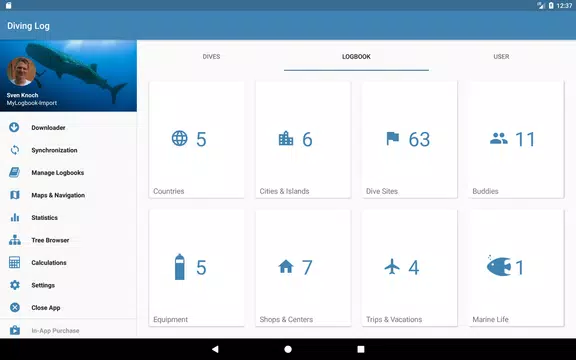Image resolution: width=576 pixels, height=360 pixels.
Task: Click the number 7 in Shops & Centers
Action: 307,267
